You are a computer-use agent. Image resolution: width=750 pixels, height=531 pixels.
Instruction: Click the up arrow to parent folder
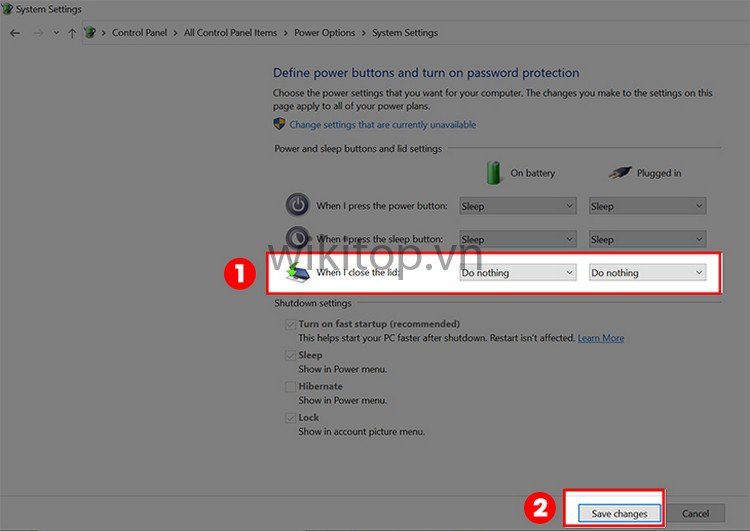(71, 33)
